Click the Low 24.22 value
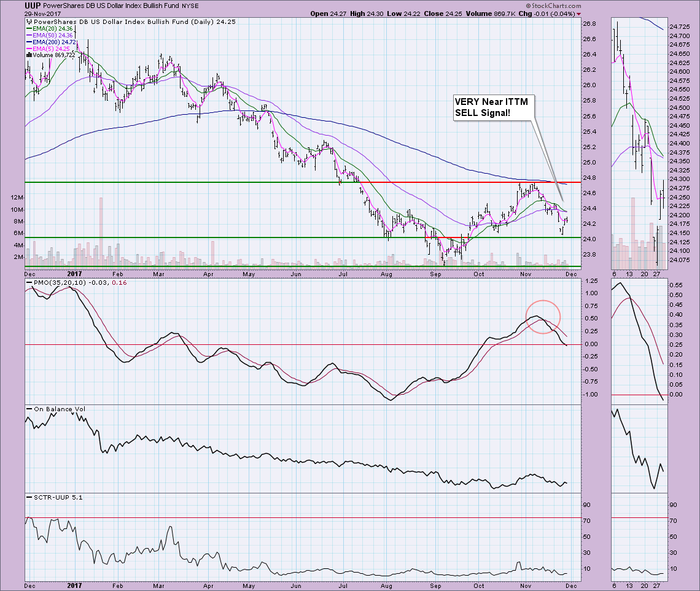This screenshot has width=700, height=591. 403,14
